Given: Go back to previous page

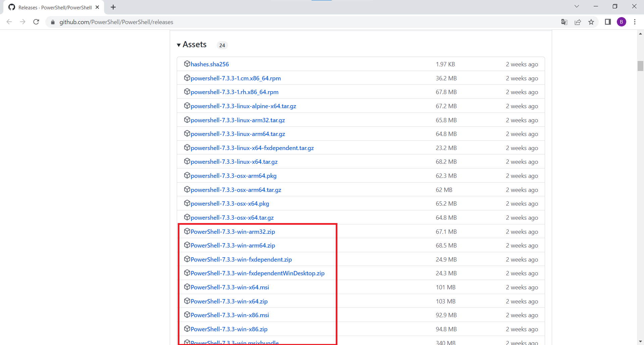Looking at the screenshot, I should (9, 22).
